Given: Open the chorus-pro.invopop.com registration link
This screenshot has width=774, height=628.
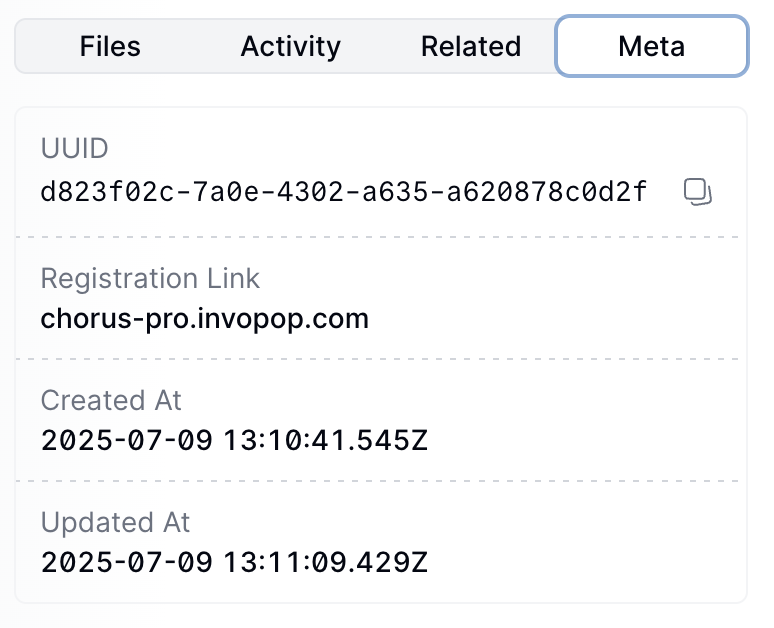Looking at the screenshot, I should (204, 319).
